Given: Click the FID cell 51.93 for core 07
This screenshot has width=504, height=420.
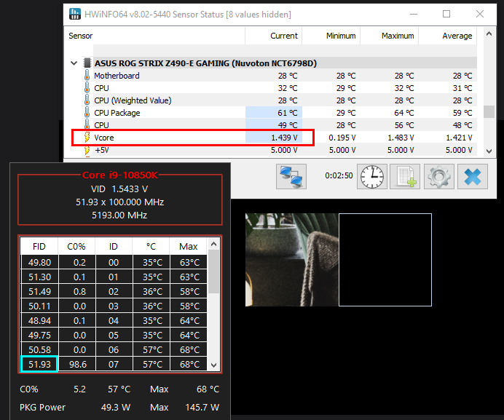Looking at the screenshot, I should coord(39,364).
